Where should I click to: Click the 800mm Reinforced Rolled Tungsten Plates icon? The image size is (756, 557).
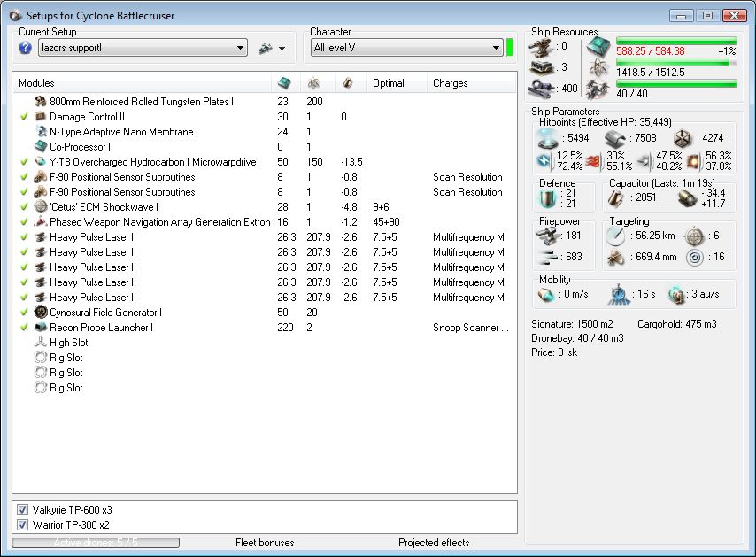(41, 101)
